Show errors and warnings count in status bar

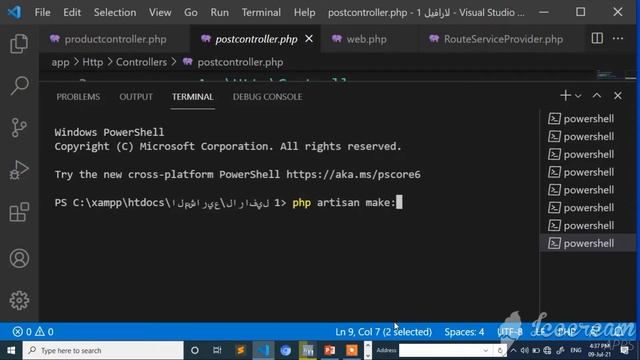tap(33, 331)
